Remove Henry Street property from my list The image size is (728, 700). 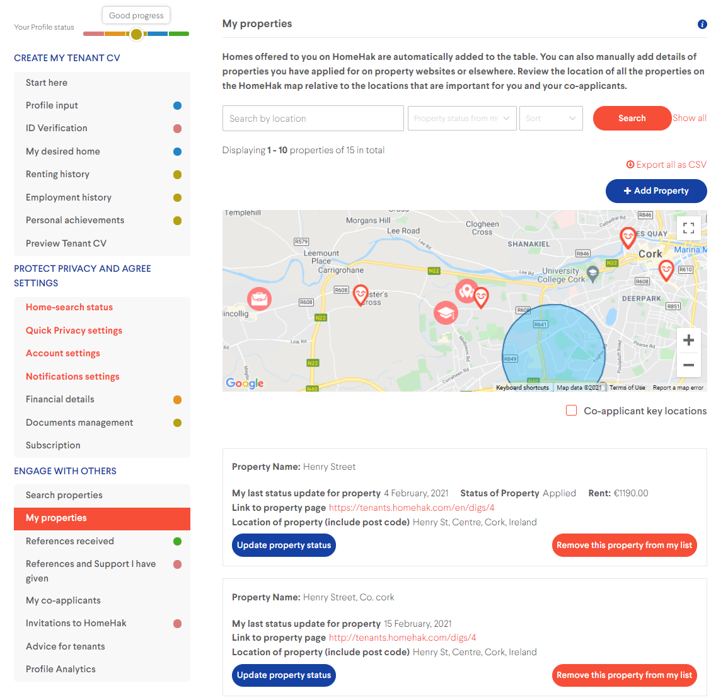click(x=625, y=545)
